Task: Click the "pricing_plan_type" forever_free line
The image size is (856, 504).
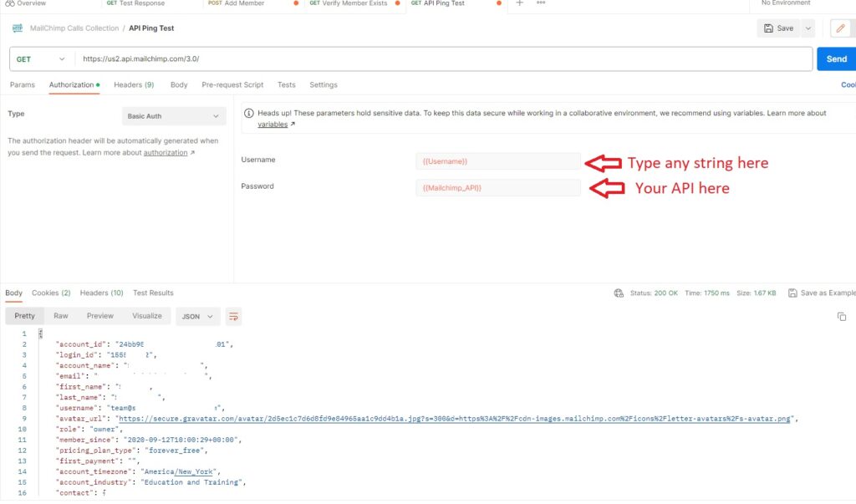Action: 131,451
